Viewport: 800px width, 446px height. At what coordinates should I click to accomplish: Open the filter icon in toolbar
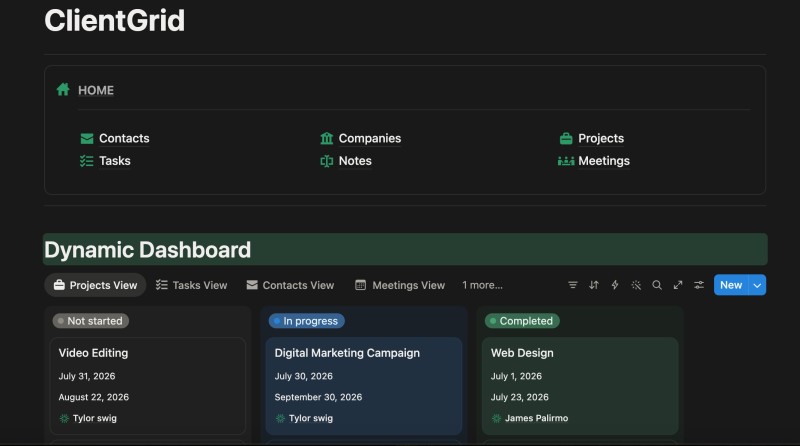(x=573, y=285)
